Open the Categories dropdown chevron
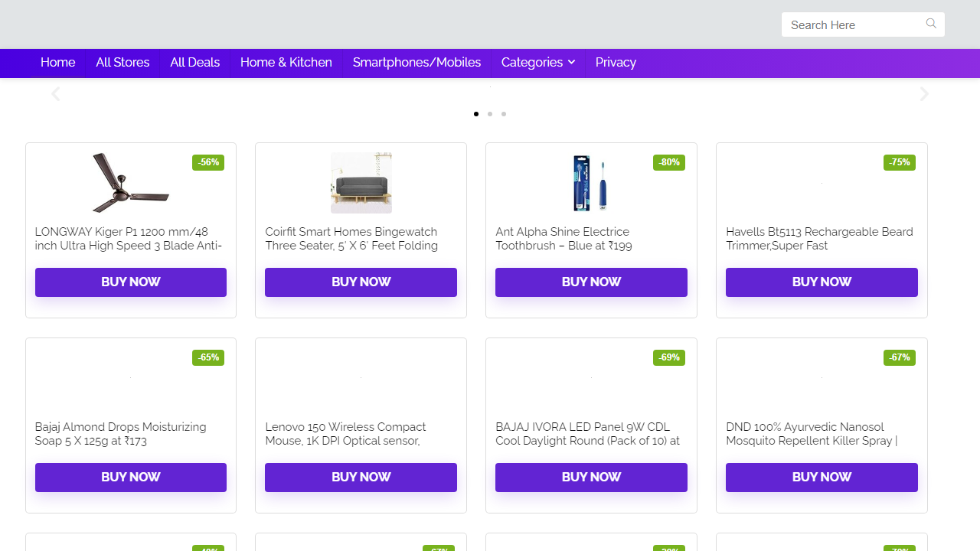 [x=571, y=63]
